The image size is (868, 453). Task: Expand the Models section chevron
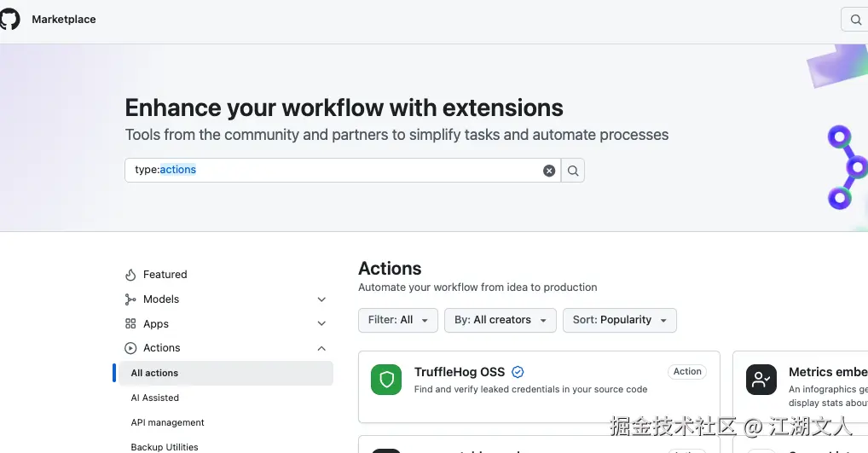[x=321, y=299]
